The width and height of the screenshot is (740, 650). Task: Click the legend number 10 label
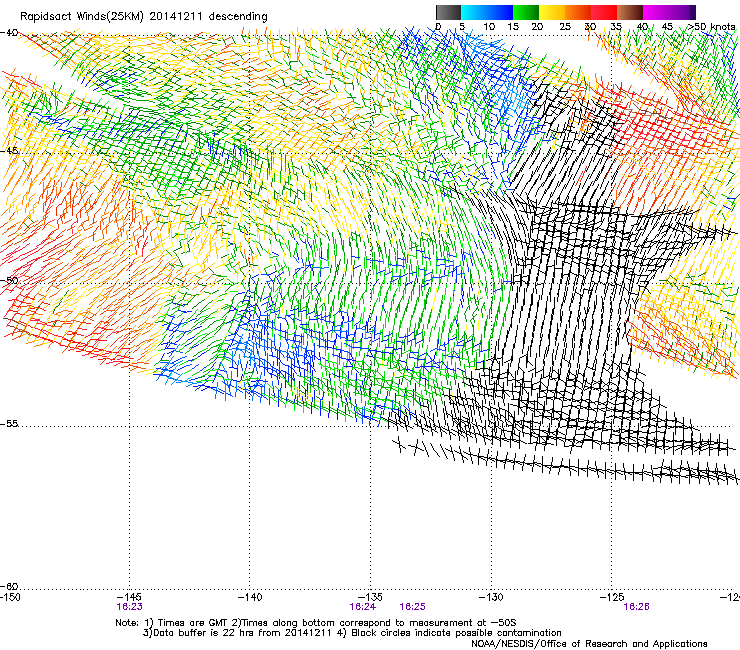tap(489, 27)
